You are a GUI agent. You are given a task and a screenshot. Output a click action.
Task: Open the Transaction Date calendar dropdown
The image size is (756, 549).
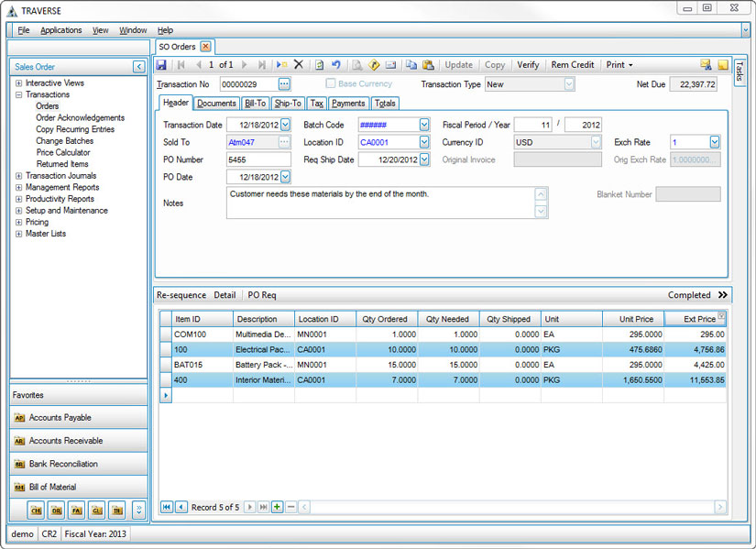point(285,125)
